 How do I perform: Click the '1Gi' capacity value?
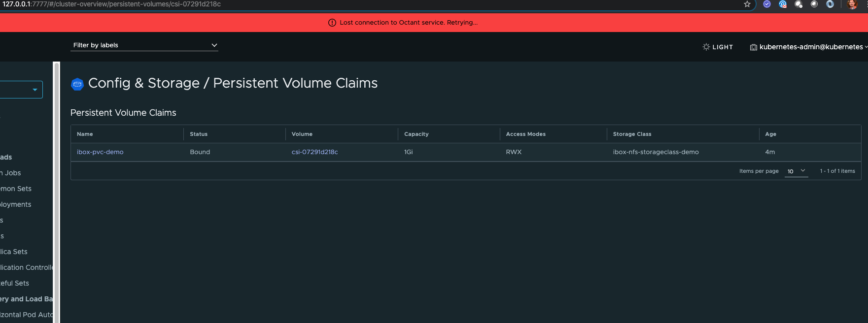pyautogui.click(x=409, y=152)
